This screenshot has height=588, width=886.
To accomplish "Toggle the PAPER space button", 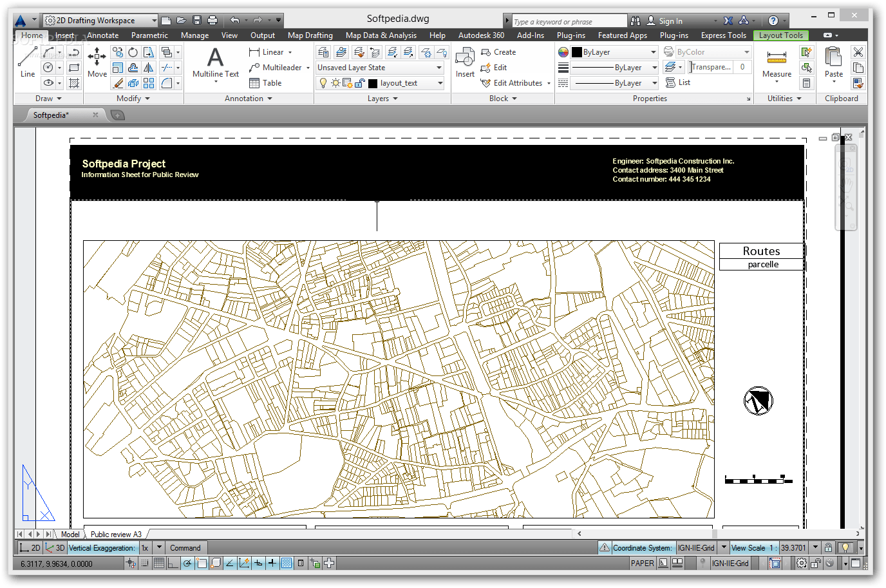I will point(642,563).
